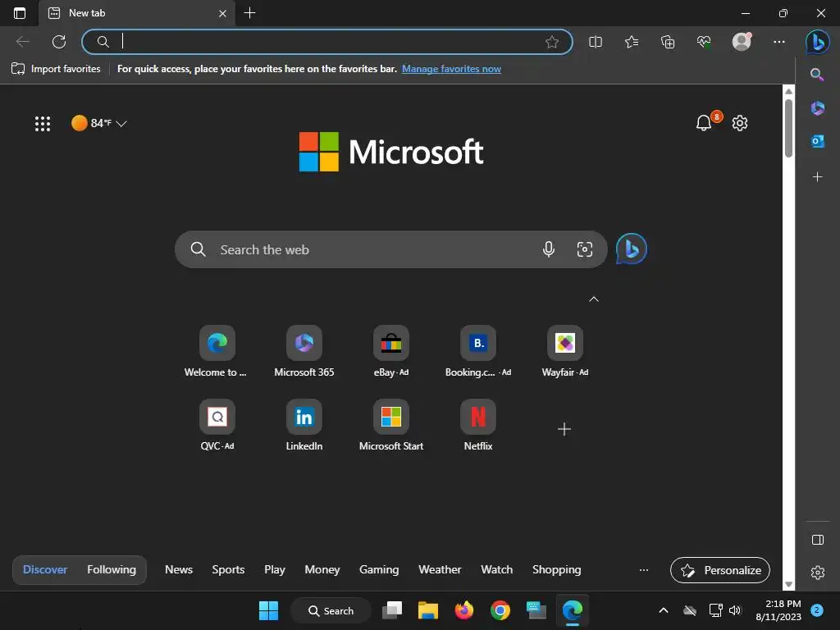Viewport: 840px width, 630px height.
Task: Open the Favorites list icon
Action: 632,42
